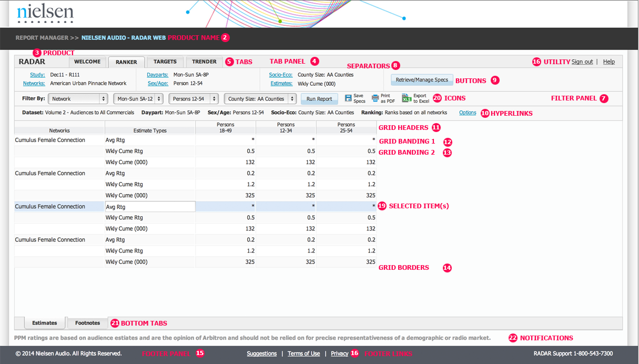Click the Save Specs disk icon
The image size is (639, 364).
click(348, 98)
